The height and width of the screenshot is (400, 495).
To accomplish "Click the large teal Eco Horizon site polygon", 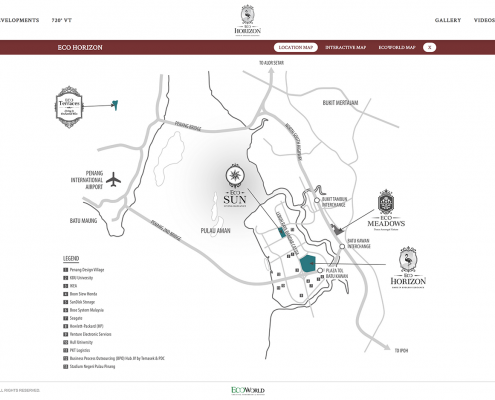I will (x=307, y=264).
